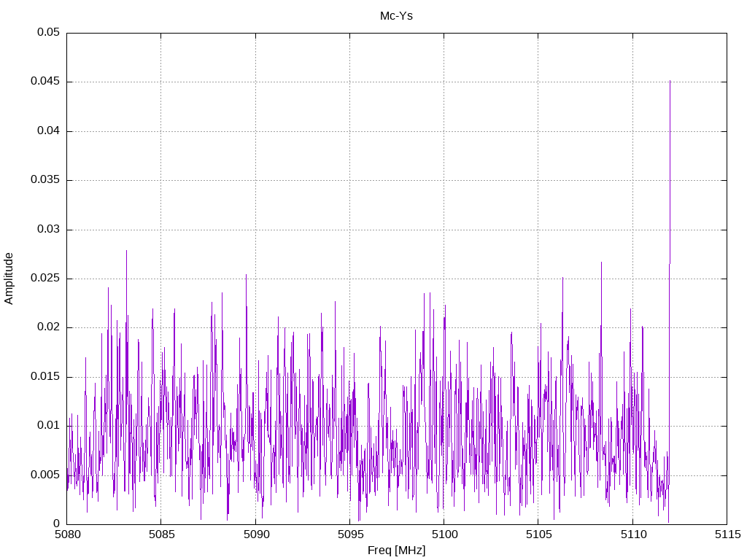747x560 pixels.
Task: Select the Amplitude y-axis label
Action: click(x=9, y=278)
